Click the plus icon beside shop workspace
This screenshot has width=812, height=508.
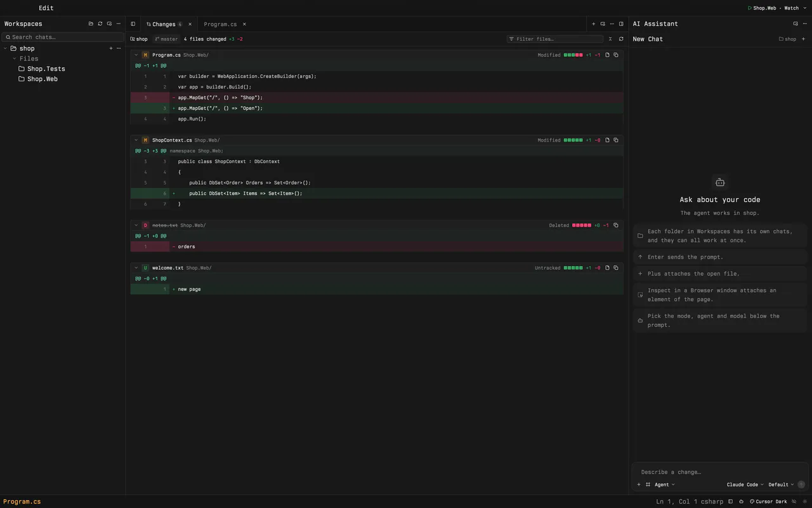[x=111, y=48]
